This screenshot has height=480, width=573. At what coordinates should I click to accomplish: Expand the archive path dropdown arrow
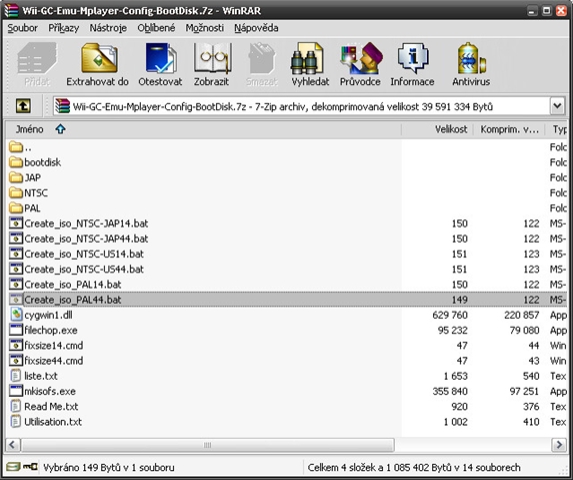[x=557, y=106]
